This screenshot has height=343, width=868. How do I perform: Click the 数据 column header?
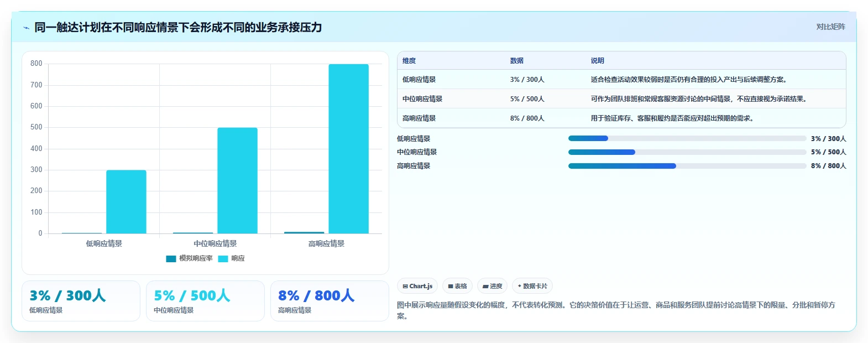[x=517, y=61]
